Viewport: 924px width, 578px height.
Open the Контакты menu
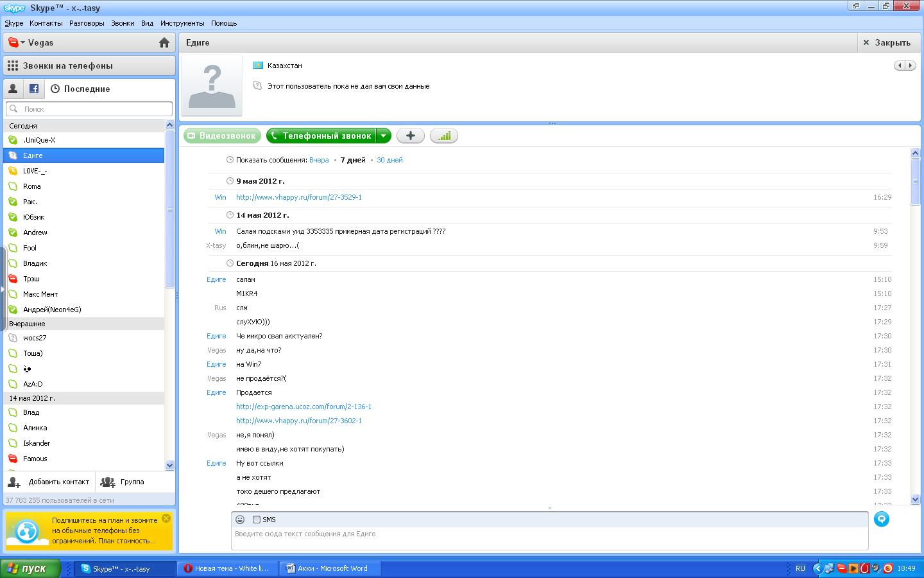[x=46, y=23]
